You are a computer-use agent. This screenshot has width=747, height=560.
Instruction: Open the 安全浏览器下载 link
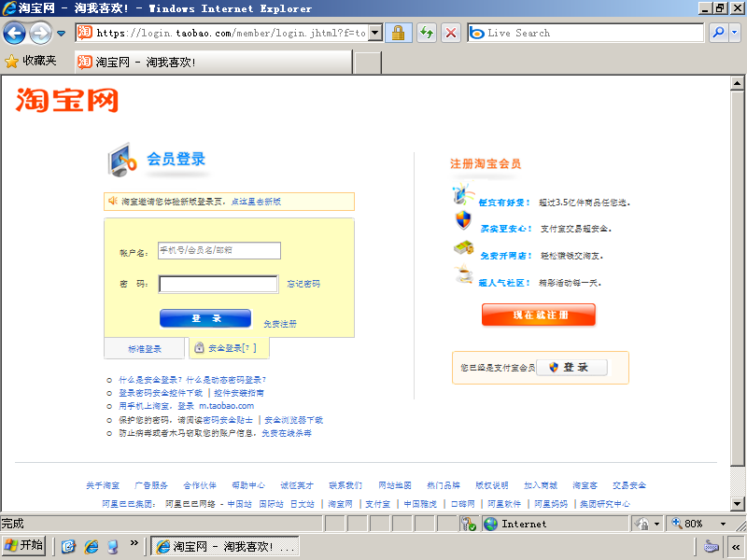click(293, 420)
